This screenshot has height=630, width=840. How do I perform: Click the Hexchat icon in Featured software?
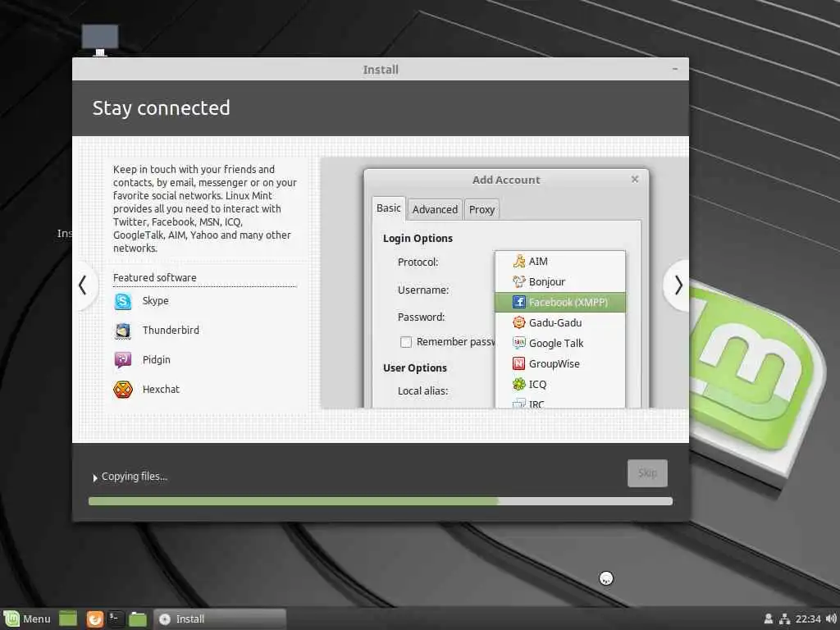(123, 390)
